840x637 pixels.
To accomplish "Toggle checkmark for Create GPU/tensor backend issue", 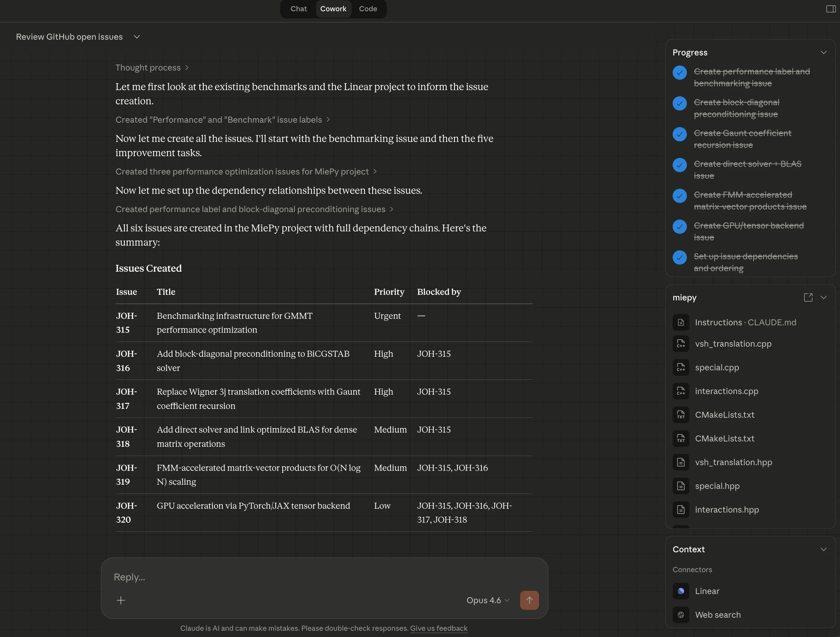I will pos(679,226).
